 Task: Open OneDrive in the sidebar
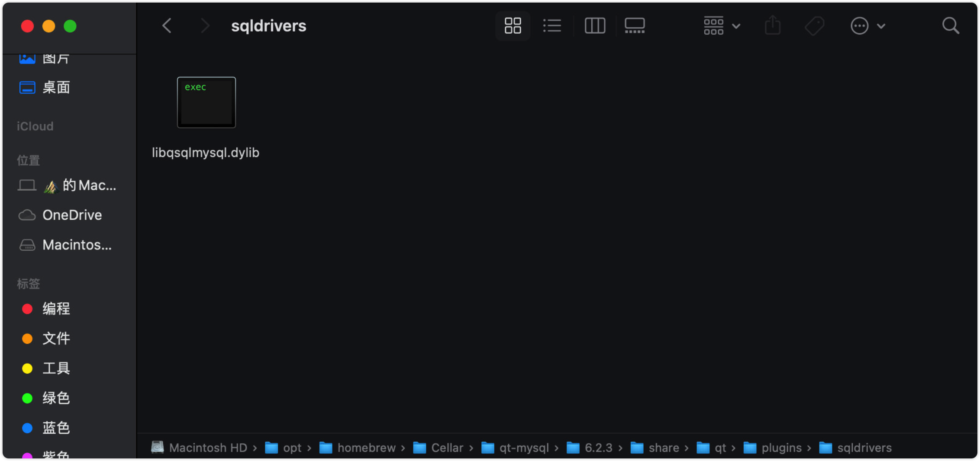[72, 215]
